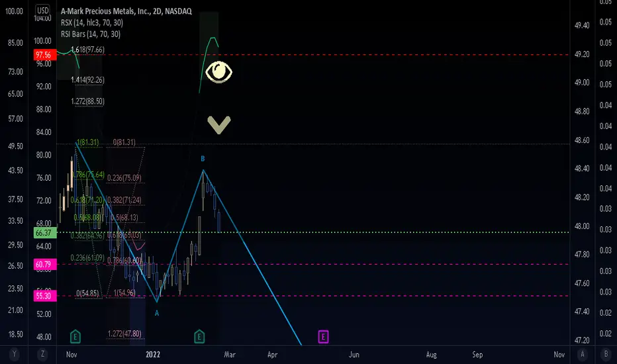This screenshot has height=364, width=617.
Task: Click the 48.00 value on the right price scale
Action: pos(582,226)
